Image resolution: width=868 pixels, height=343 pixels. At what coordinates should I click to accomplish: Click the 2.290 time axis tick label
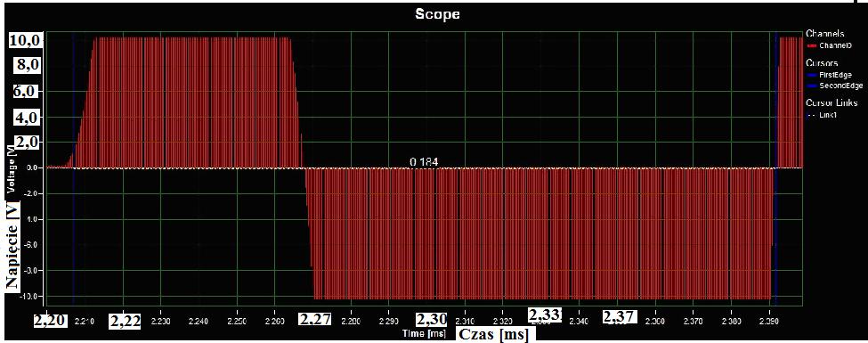point(389,321)
